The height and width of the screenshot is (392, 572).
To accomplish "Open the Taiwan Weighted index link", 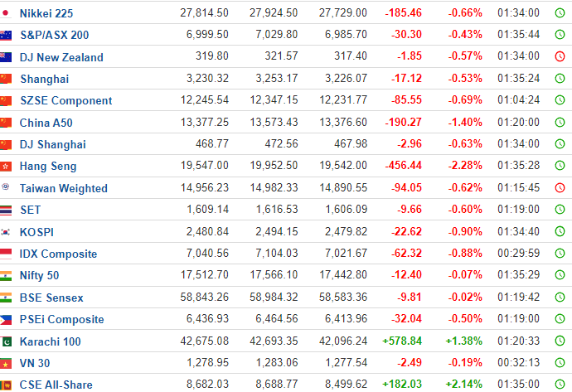I will coord(64,188).
